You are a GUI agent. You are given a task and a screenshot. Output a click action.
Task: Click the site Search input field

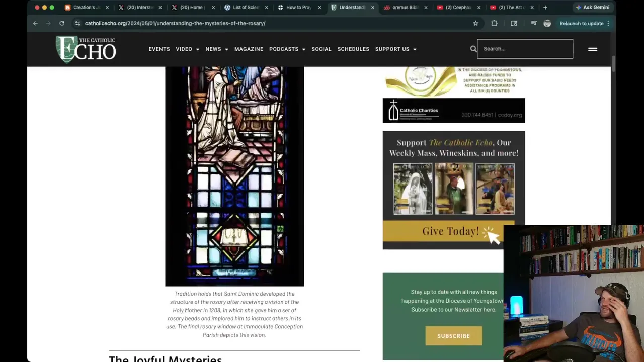tap(525, 49)
